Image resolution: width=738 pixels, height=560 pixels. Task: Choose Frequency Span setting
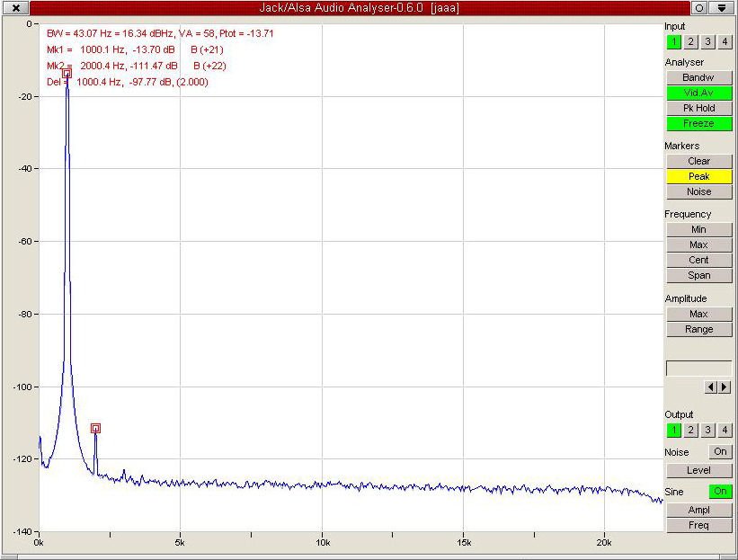(699, 275)
